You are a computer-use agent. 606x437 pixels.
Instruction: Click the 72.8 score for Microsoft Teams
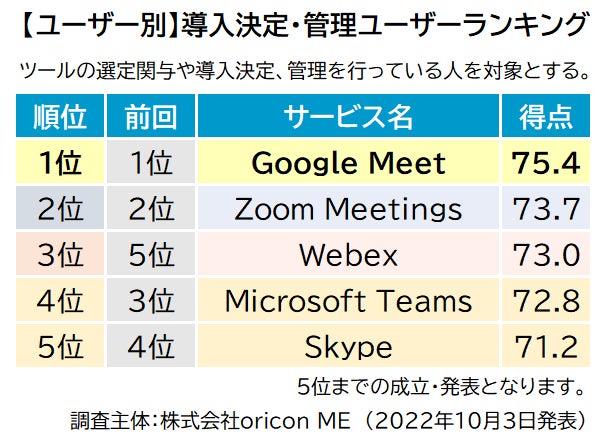[x=546, y=299]
